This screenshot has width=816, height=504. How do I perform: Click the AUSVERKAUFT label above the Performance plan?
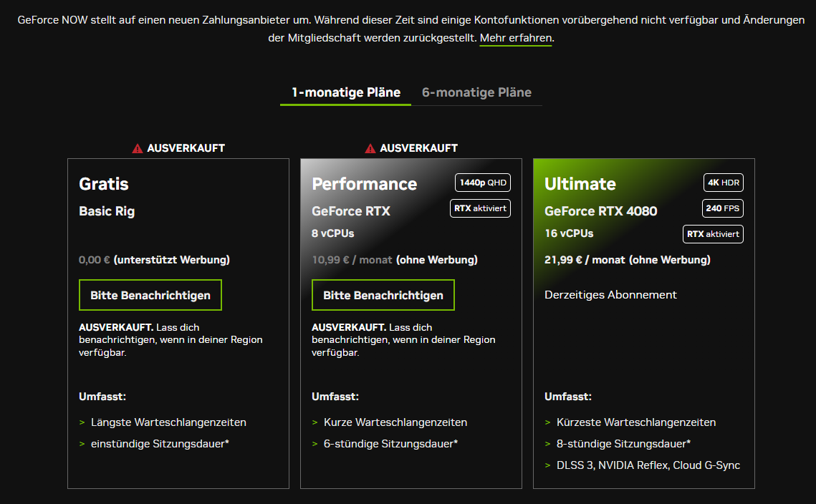(419, 148)
